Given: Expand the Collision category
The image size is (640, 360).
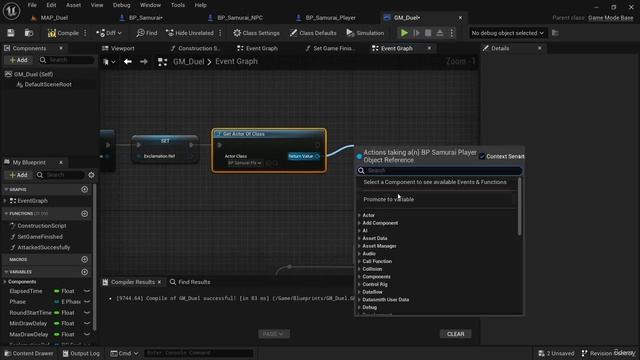Looking at the screenshot, I should point(359,269).
